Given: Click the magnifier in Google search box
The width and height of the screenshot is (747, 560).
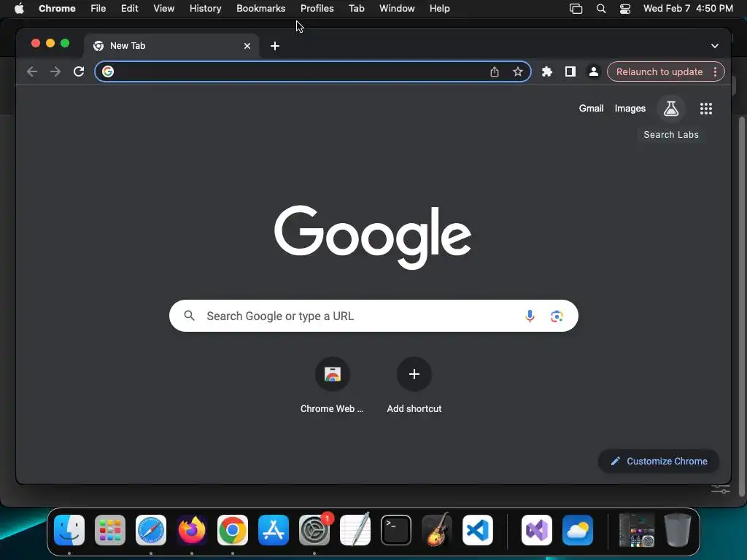Looking at the screenshot, I should point(189,315).
